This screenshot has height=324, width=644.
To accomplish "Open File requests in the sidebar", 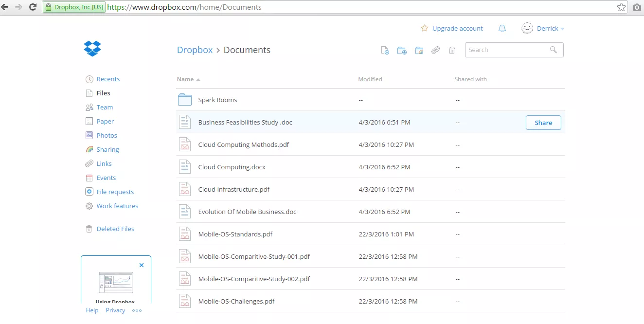I will tap(115, 192).
